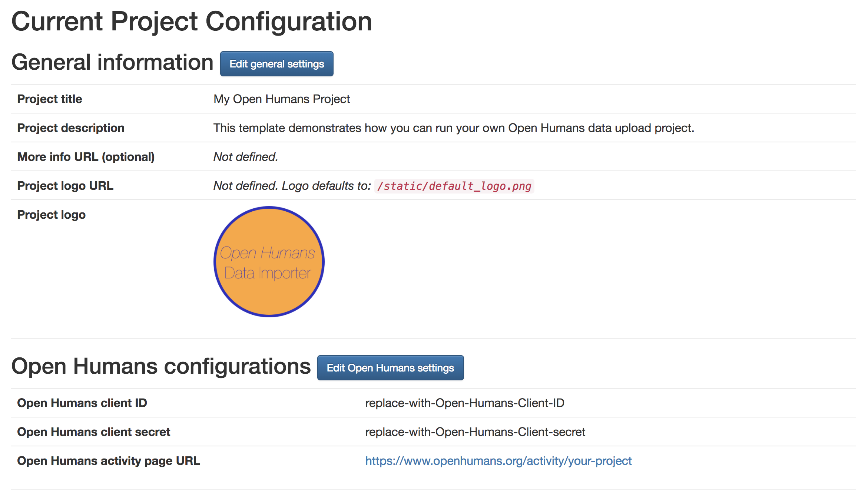The image size is (868, 499).
Task: Click the Not defined. More info value
Action: (245, 157)
